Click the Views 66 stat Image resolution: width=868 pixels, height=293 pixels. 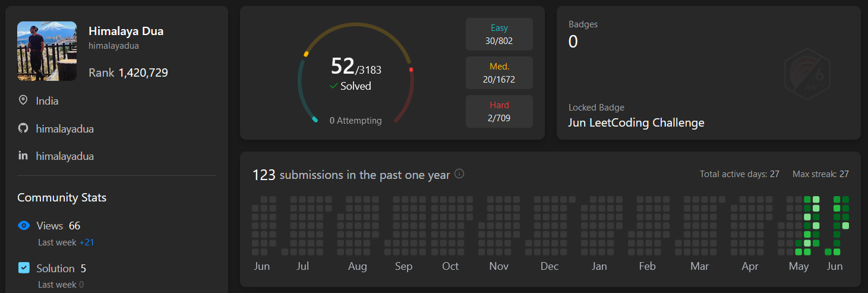click(58, 226)
